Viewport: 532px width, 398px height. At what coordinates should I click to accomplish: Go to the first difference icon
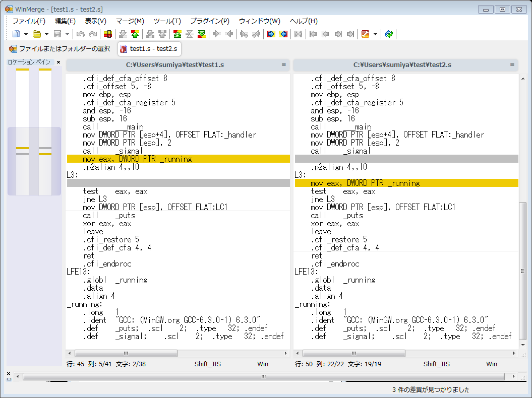tap(177, 34)
